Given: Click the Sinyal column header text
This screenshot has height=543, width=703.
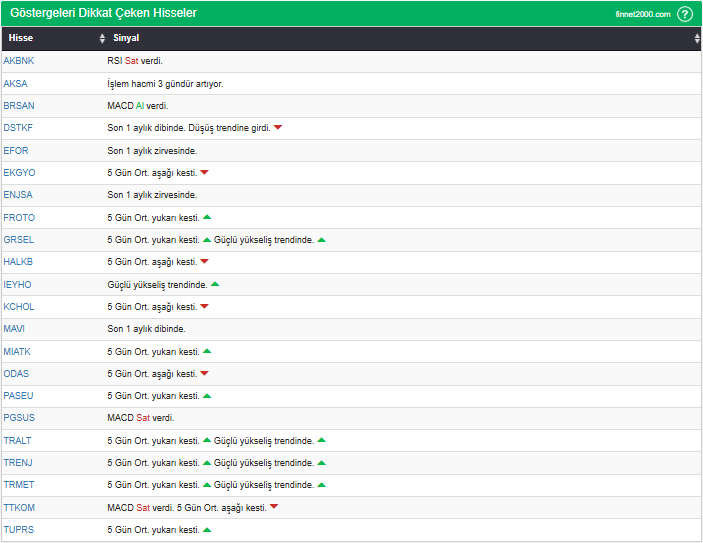Looking at the screenshot, I should (126, 38).
